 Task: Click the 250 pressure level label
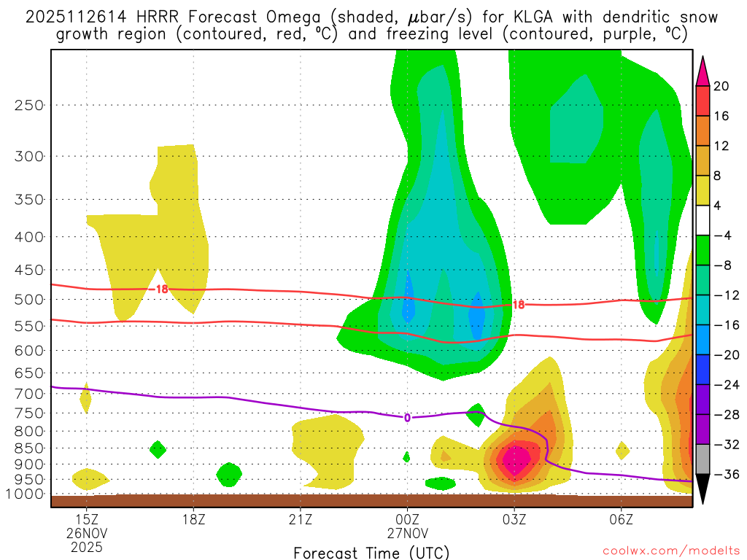click(29, 105)
